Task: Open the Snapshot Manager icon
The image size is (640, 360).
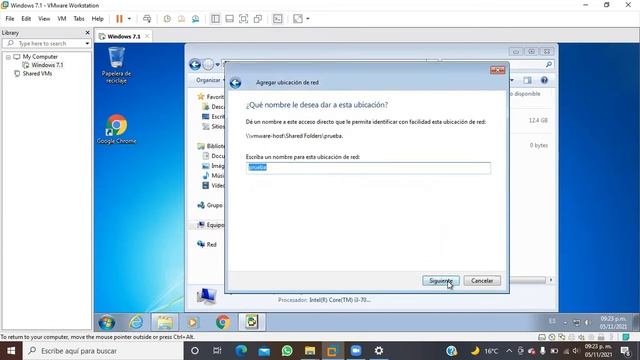Action: click(x=196, y=19)
